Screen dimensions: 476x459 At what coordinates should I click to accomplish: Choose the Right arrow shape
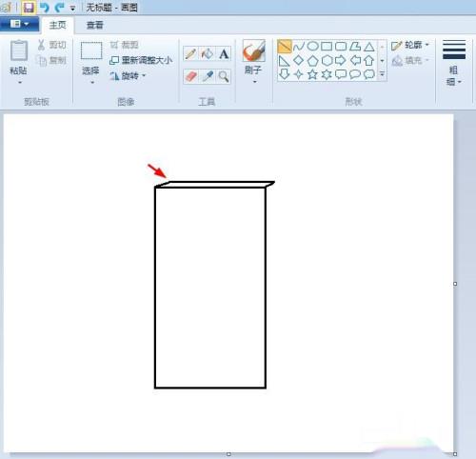(x=341, y=60)
